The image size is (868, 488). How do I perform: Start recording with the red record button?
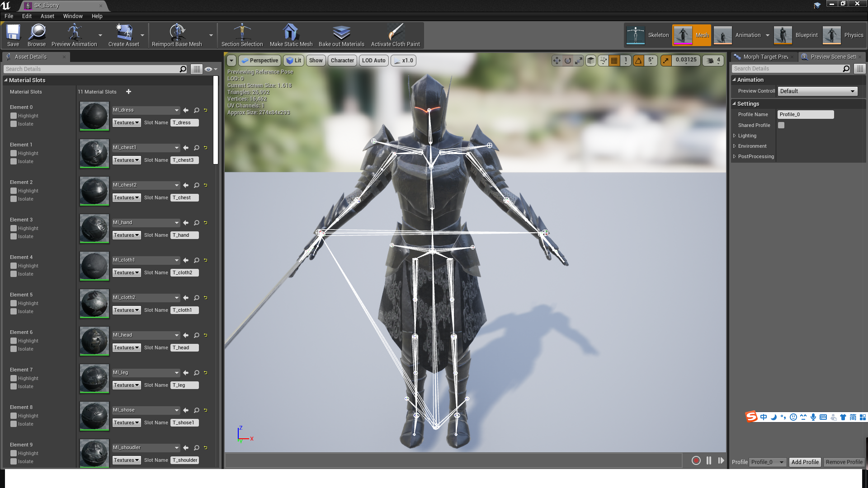click(696, 460)
